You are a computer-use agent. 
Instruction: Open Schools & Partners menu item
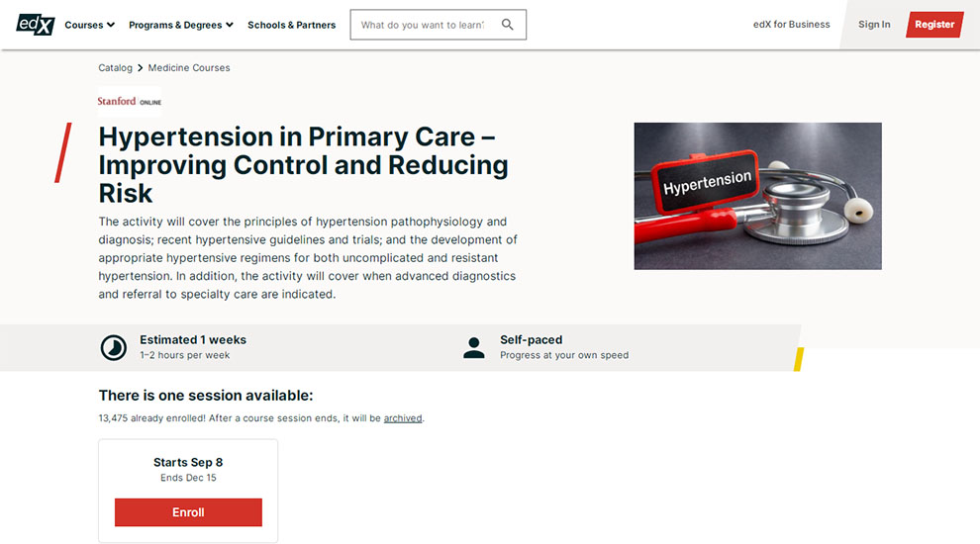(x=291, y=25)
